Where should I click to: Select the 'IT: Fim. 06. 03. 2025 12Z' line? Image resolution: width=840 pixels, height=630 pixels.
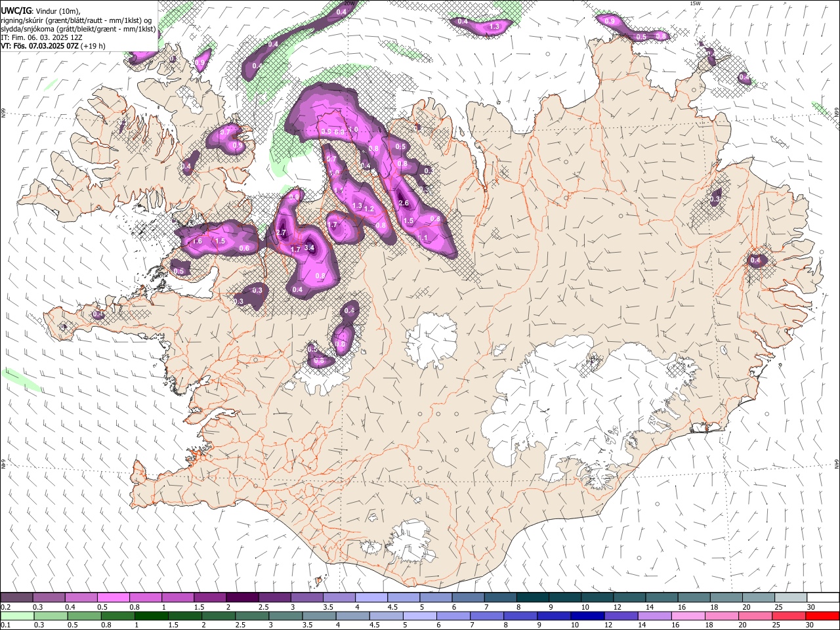pos(42,38)
